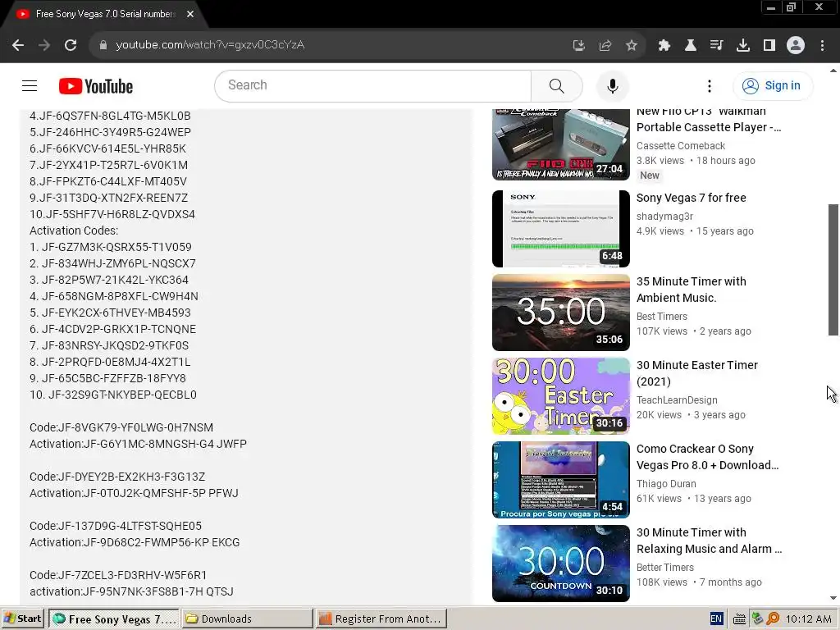840x630 pixels.
Task: Bookmark this page with the star icon
Action: tap(632, 46)
